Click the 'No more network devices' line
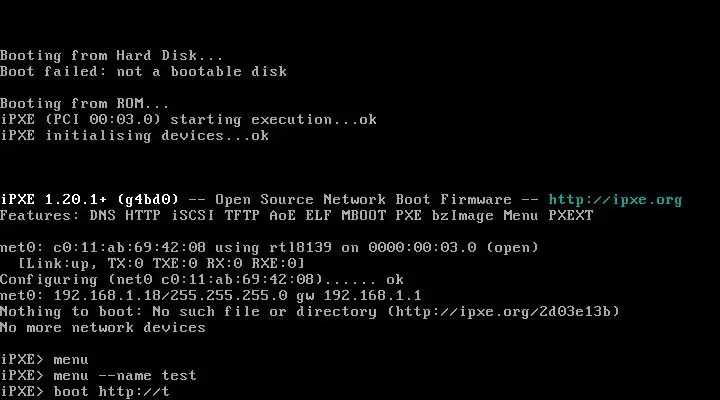The image size is (720, 400). tap(102, 327)
